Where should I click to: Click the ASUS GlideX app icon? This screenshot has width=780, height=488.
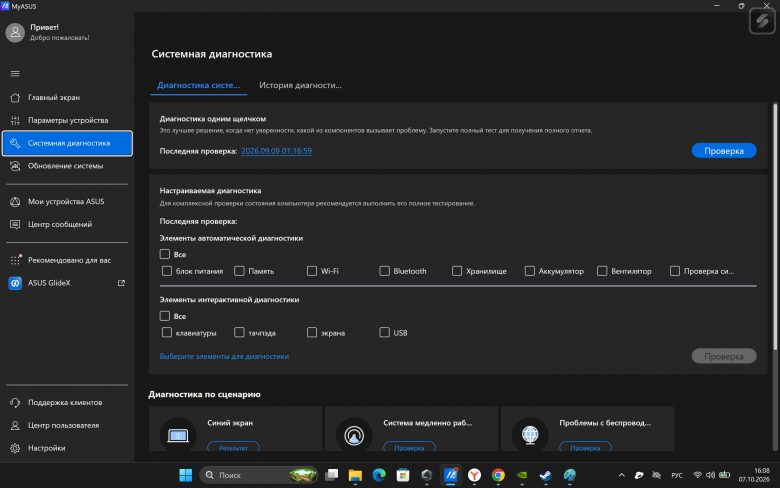15,283
